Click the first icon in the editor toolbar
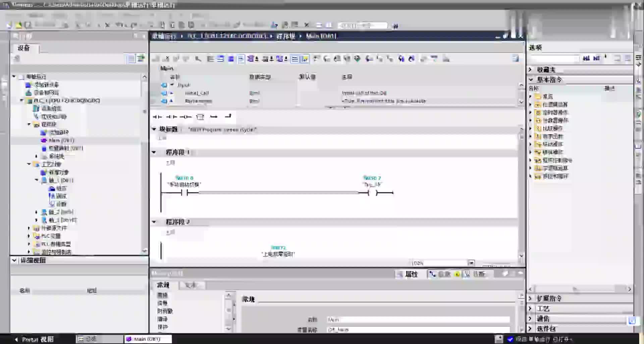This screenshot has height=344, width=644. [x=156, y=59]
